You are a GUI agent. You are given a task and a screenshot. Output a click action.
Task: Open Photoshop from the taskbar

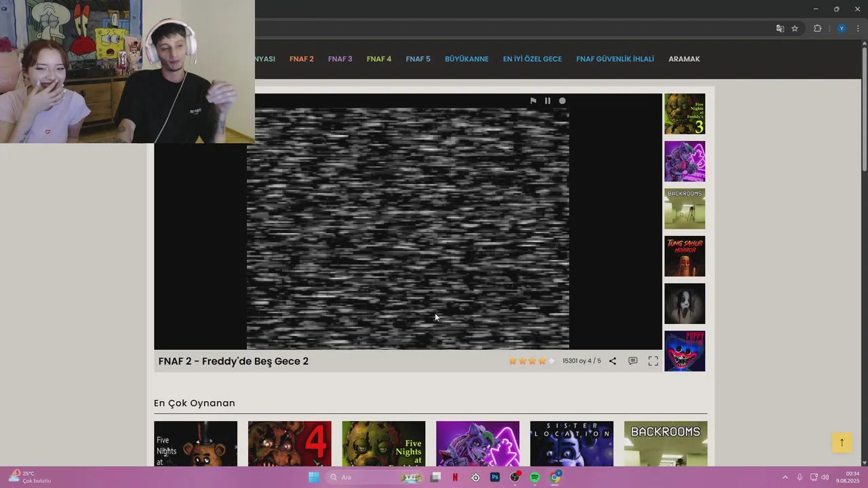pos(495,477)
